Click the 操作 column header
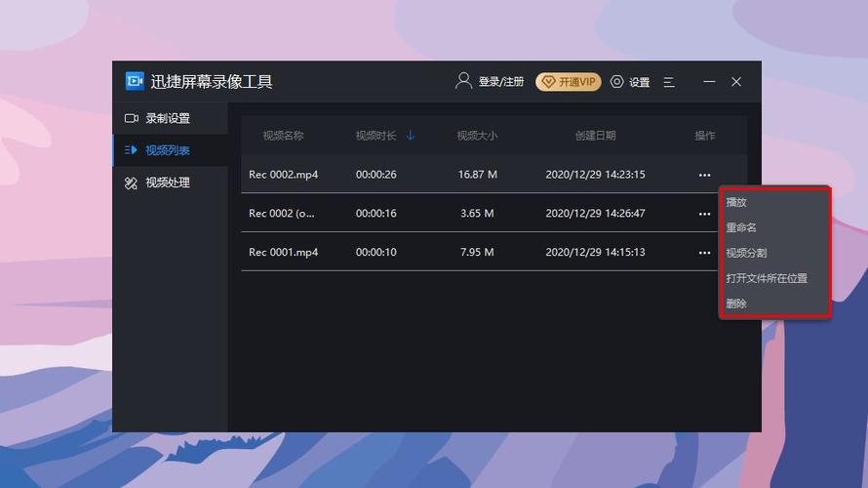This screenshot has width=868, height=488. pos(705,136)
